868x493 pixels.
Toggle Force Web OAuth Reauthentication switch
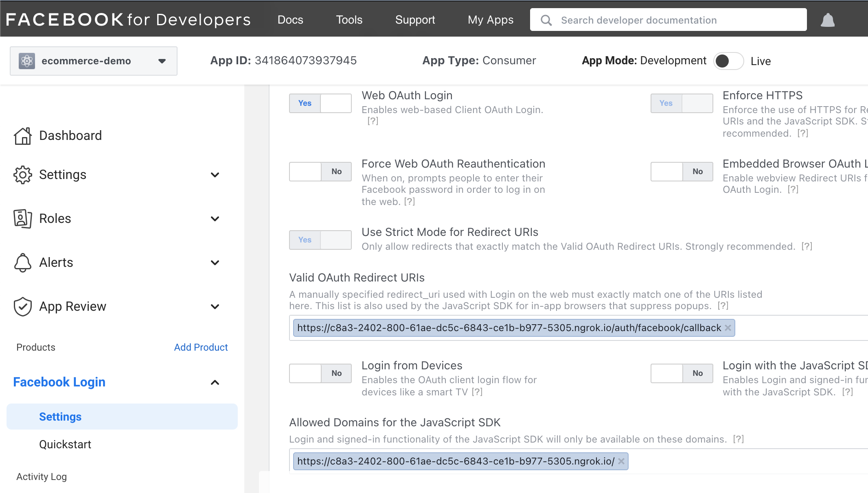point(320,172)
